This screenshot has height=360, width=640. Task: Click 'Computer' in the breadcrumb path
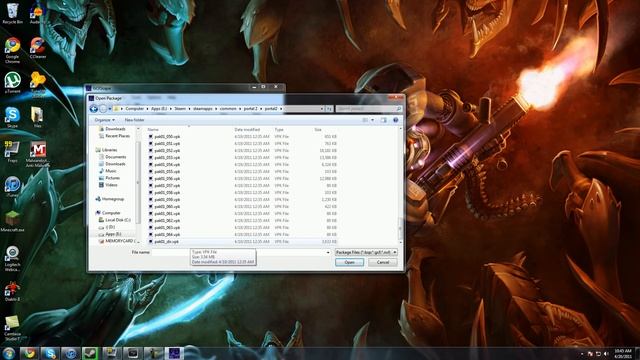(135, 109)
